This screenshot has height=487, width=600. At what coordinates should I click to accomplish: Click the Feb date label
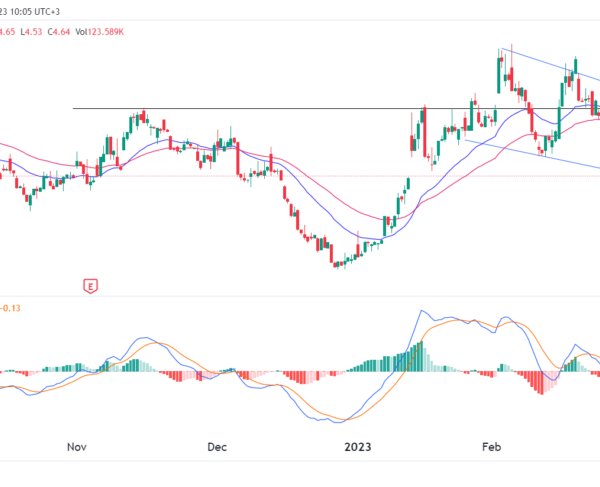[491, 447]
